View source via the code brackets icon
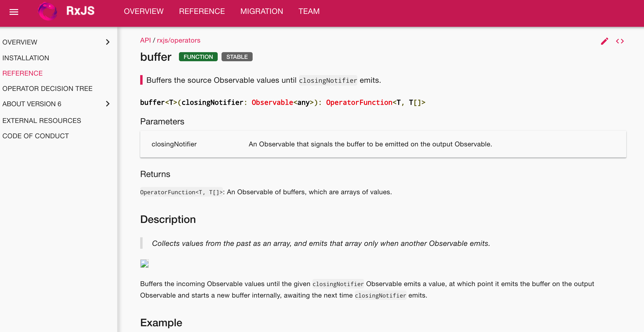Viewport: 644px width, 332px height. (x=620, y=41)
